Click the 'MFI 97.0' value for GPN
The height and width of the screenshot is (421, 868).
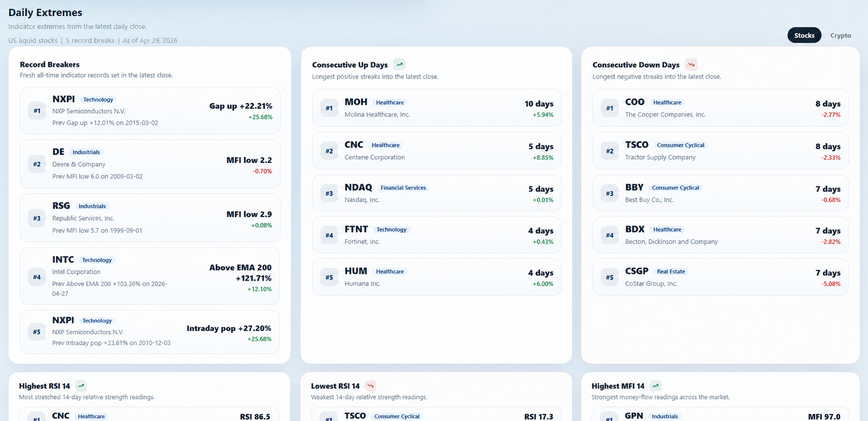824,417
